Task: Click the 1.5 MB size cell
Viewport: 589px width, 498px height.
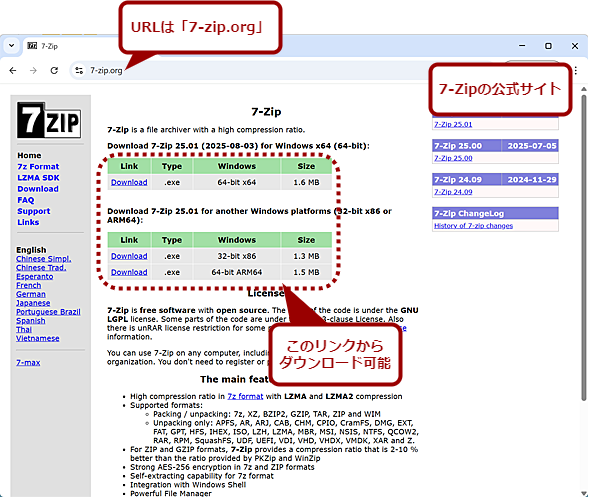Action: click(x=306, y=272)
